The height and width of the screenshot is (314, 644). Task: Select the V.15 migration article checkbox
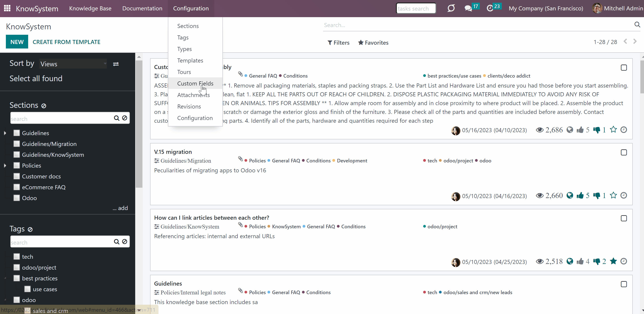coord(624,152)
